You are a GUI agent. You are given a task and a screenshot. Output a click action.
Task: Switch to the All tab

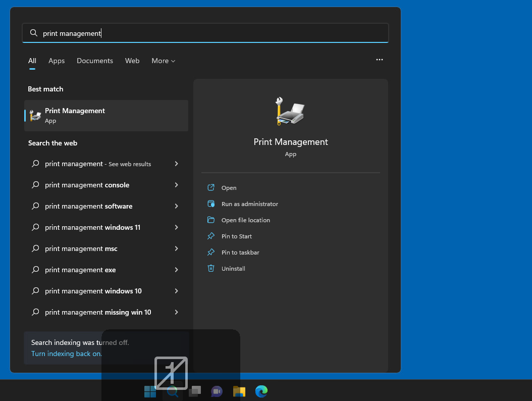pos(32,61)
